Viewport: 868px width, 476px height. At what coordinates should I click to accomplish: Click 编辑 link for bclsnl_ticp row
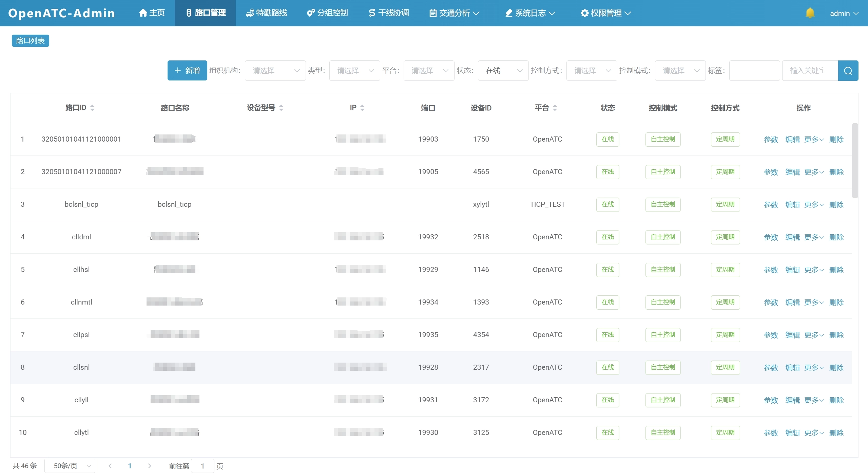pos(792,204)
